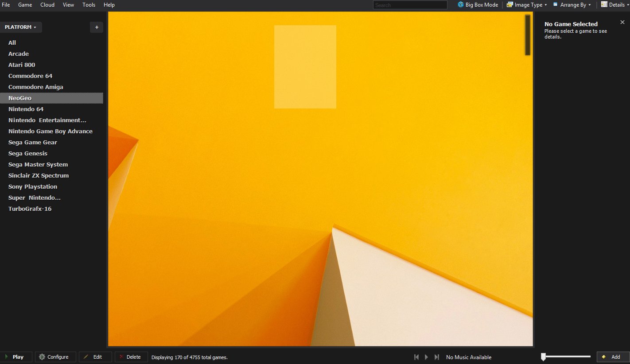Click the Add button
The width and height of the screenshot is (630, 364).
click(x=613, y=357)
